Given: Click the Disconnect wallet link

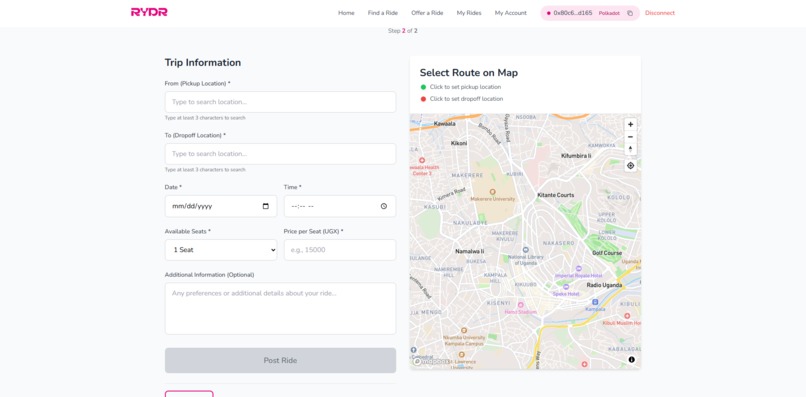Looking at the screenshot, I should [660, 13].
